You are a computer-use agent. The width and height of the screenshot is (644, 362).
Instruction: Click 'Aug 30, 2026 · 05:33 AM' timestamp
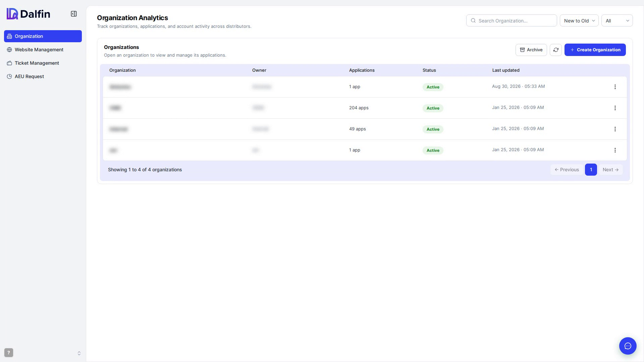coord(519,86)
